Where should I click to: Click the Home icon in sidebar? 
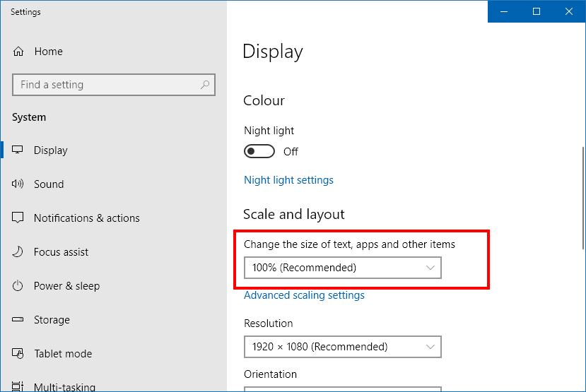click(x=18, y=52)
